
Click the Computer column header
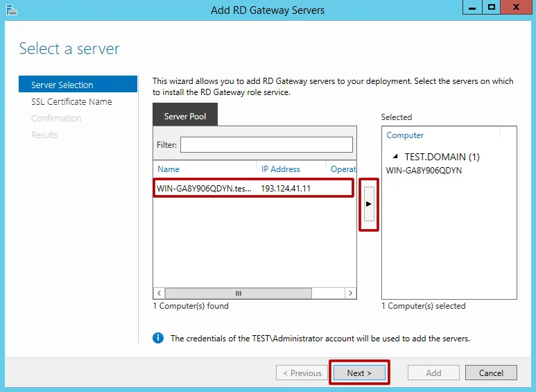[x=405, y=135]
